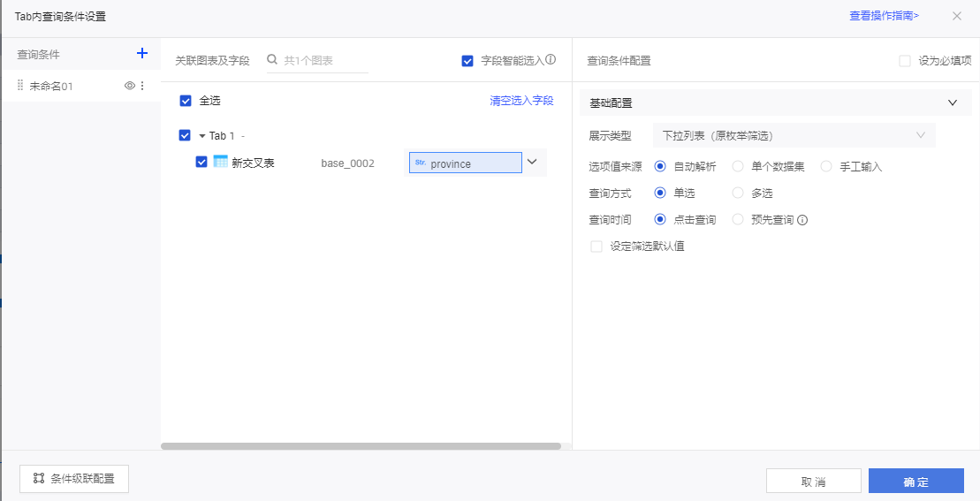
Task: Collapse the Tab 1 tree node
Action: (201, 136)
